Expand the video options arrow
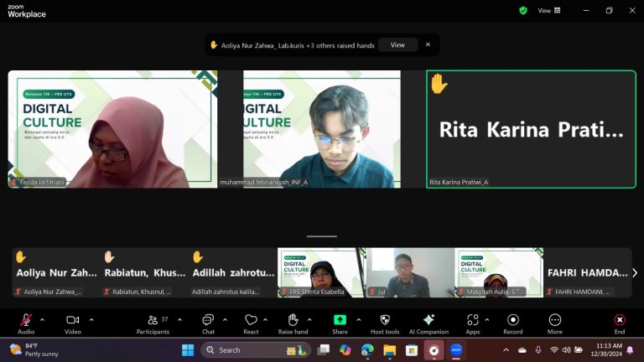644x362 pixels. (91, 320)
